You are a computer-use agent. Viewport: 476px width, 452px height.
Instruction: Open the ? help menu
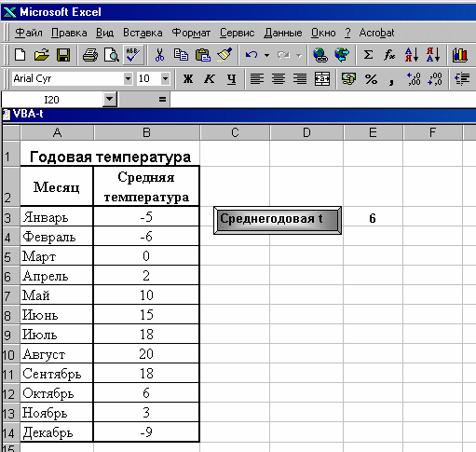coord(347,33)
